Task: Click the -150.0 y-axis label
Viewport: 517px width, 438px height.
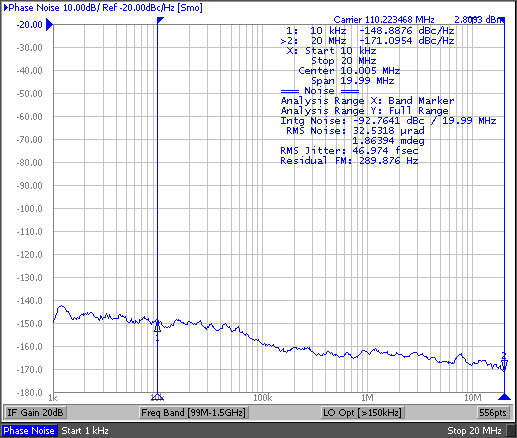Action: (x=30, y=324)
